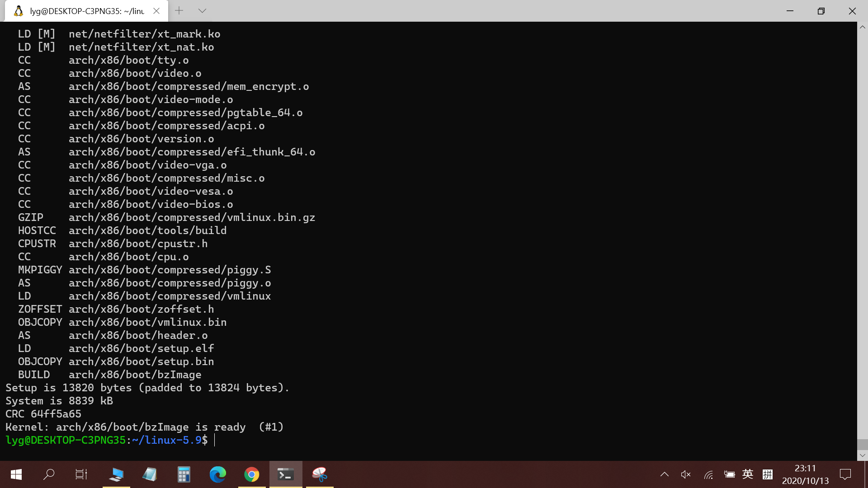
Task: Click the path arch/x86/boot/vmlinux.bin
Action: (x=148, y=322)
